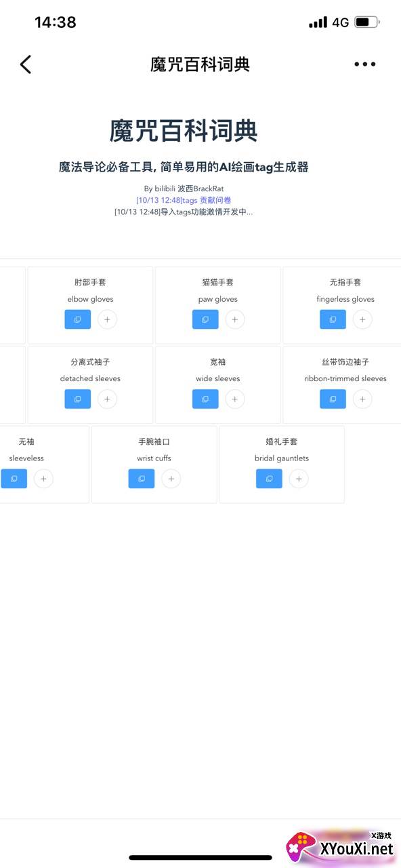Screen dimensions: 401x868
Task: Copy the fingerless gloves tag
Action: point(333,319)
